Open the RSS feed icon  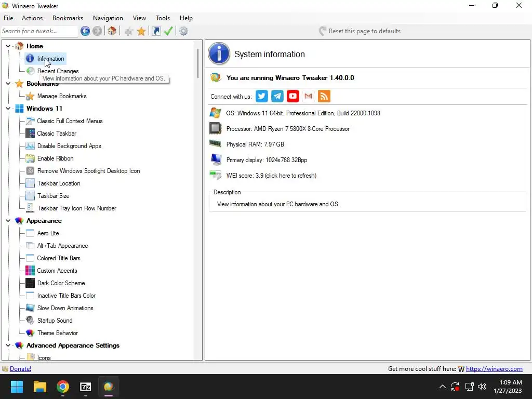pyautogui.click(x=324, y=96)
